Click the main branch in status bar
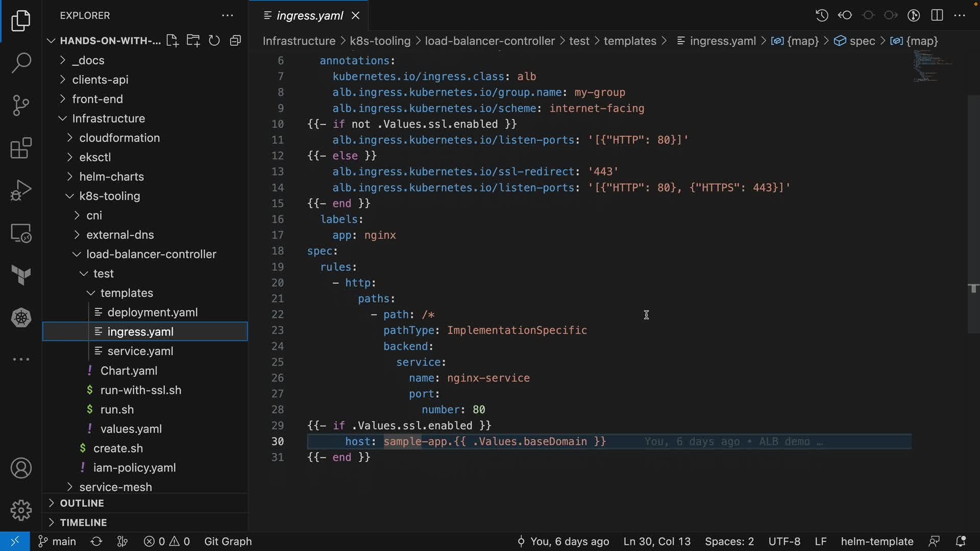The width and height of the screenshot is (980, 551). [x=57, y=541]
